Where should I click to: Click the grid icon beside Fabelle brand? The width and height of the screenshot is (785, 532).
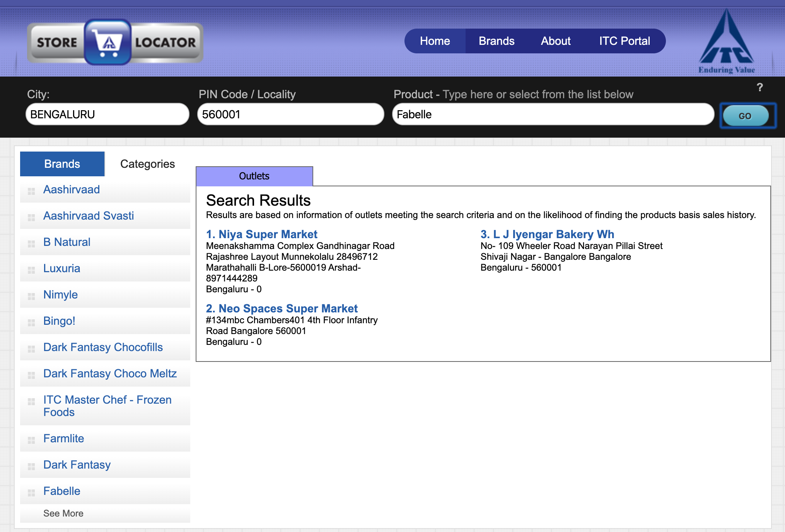31,493
